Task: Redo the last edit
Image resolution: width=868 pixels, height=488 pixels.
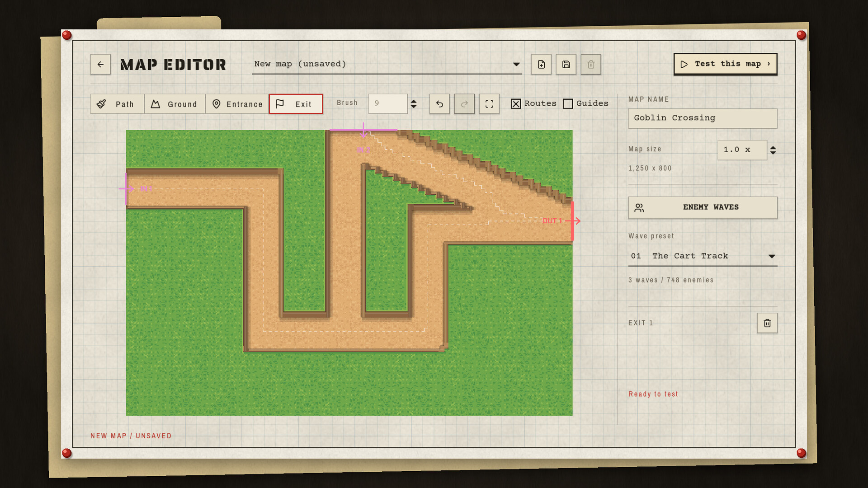Action: tap(464, 104)
